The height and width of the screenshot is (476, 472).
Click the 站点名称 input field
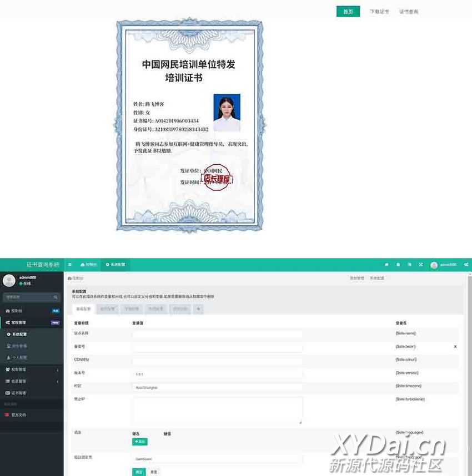click(x=217, y=334)
